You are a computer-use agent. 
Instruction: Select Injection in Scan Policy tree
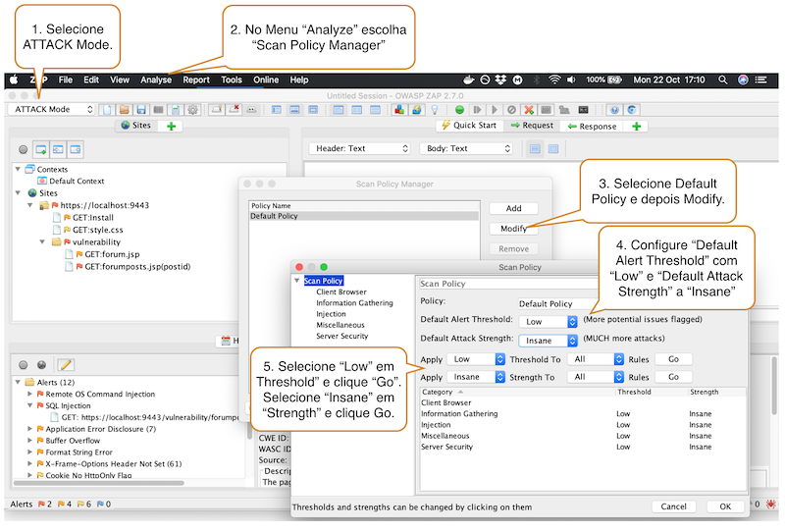point(331,314)
